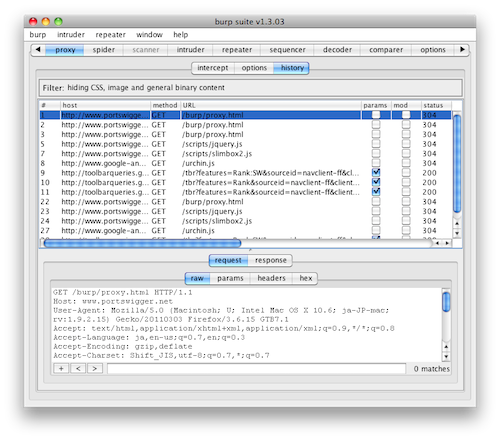500x440 pixels.
Task: Toggle mod checkbox for row 1
Action: click(406, 115)
